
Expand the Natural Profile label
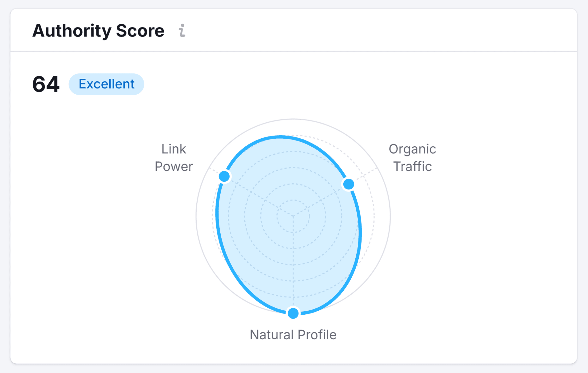pos(293,334)
